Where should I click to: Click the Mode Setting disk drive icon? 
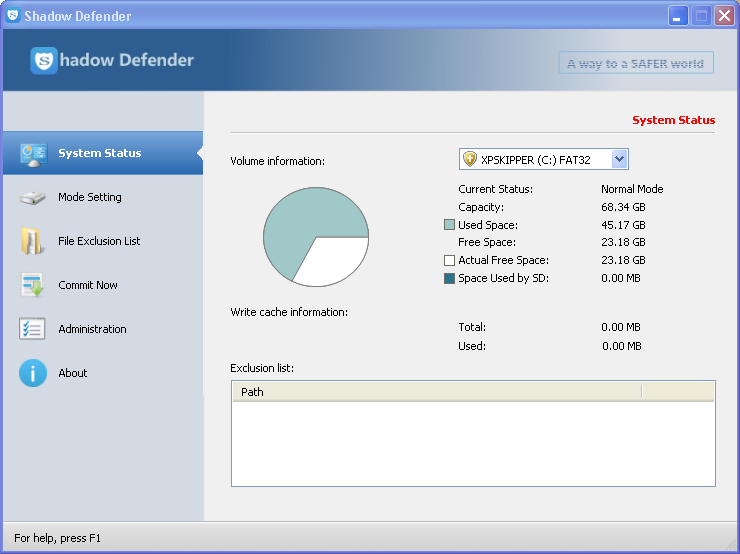[x=33, y=197]
